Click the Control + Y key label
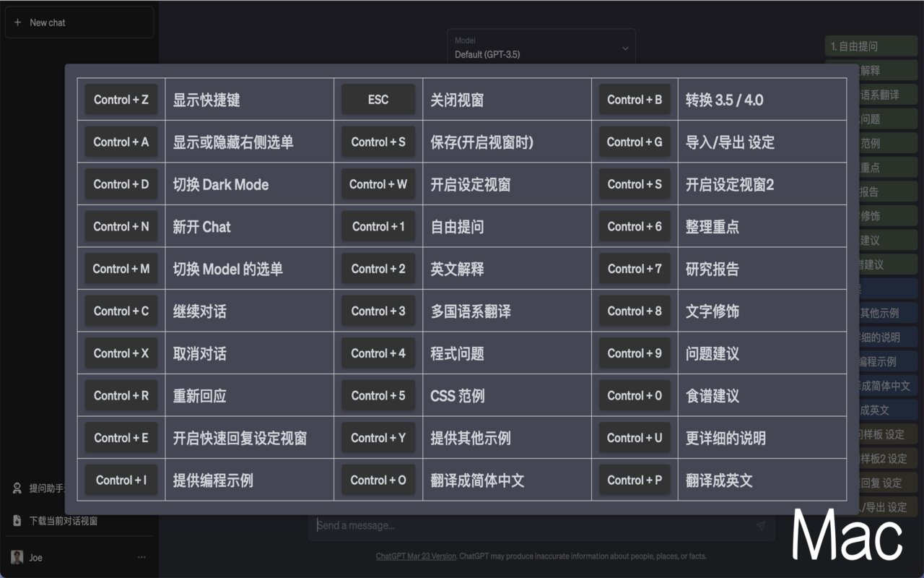Viewport: 924px width, 578px height. 378,438
